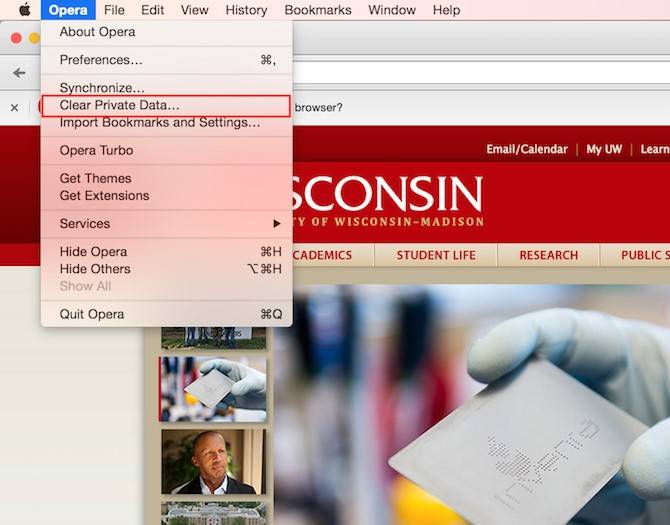
Task: Open the History menu
Action: coord(247,10)
